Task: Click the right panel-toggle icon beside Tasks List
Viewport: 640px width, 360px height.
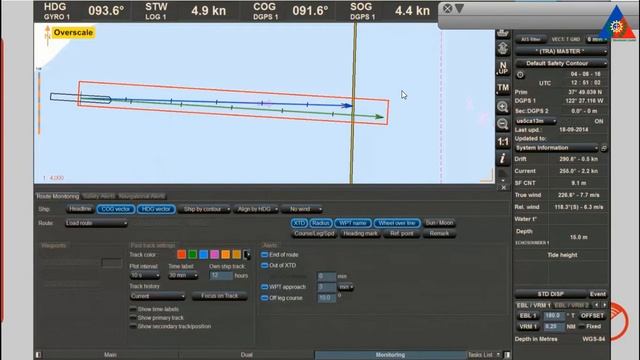Action: click(507, 355)
